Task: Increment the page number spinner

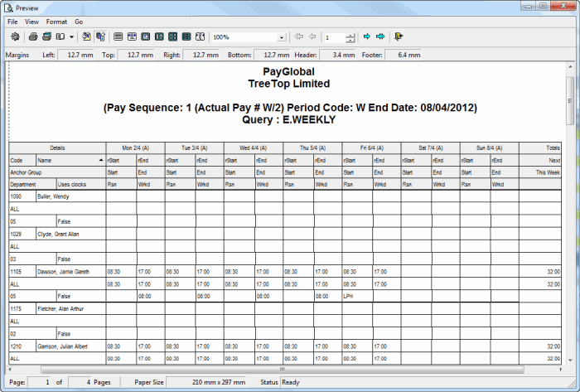Action: pos(350,35)
